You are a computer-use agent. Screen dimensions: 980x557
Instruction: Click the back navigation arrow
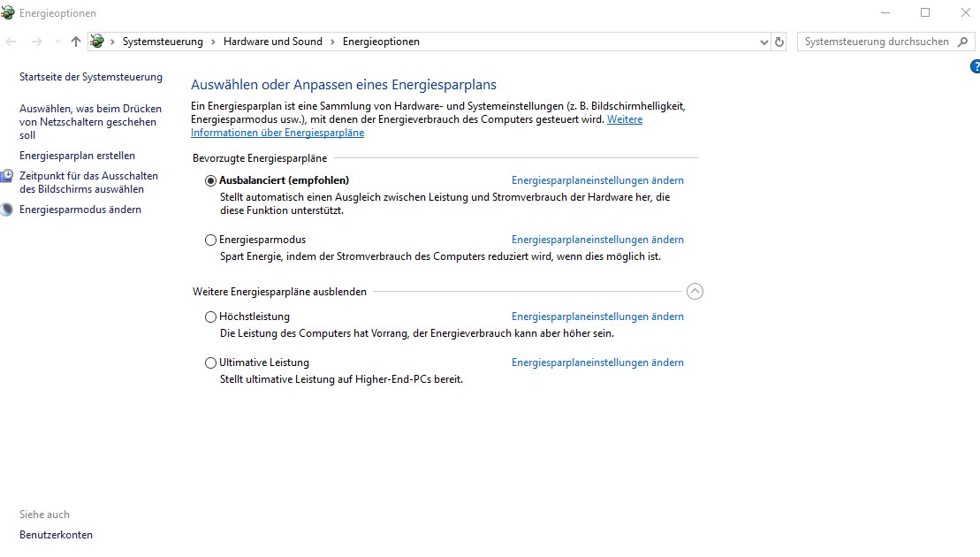[x=10, y=41]
